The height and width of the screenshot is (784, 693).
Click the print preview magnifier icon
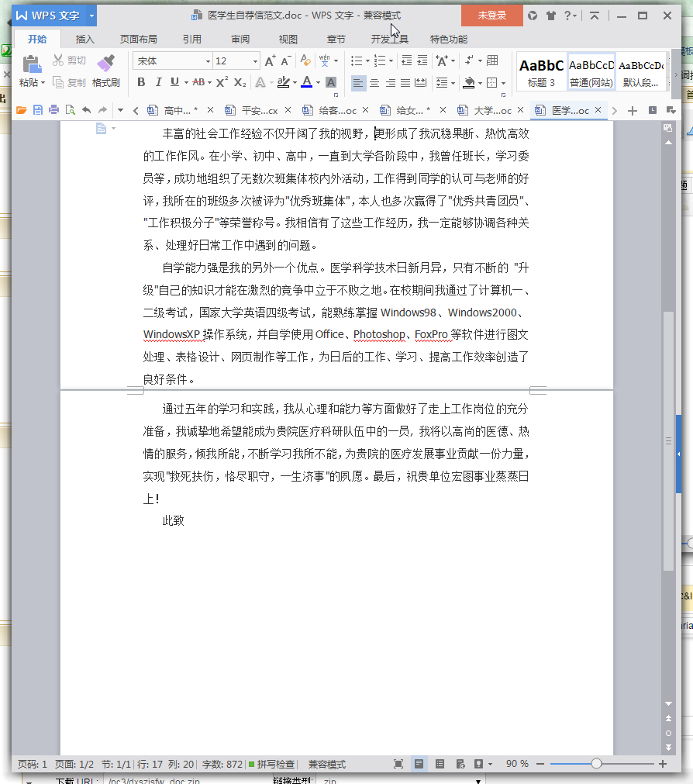click(x=70, y=110)
